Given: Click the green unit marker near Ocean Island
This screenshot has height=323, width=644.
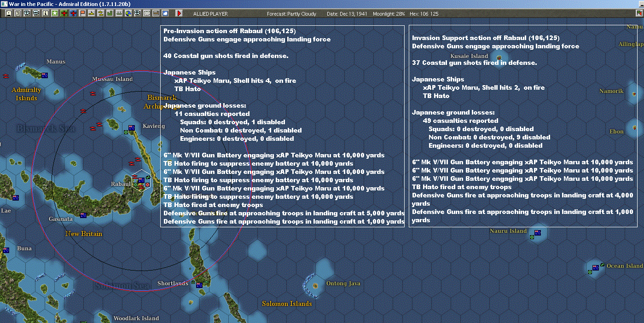Looking at the screenshot, I should (x=590, y=272).
